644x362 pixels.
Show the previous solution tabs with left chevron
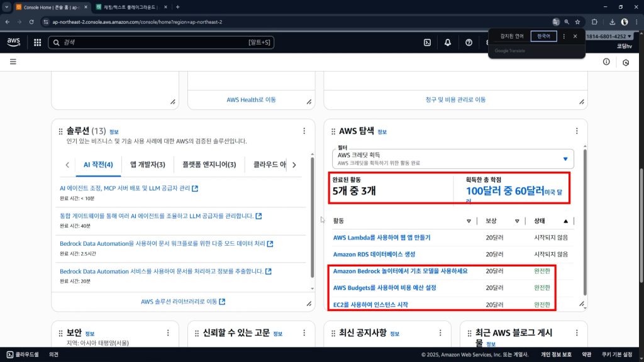click(67, 165)
